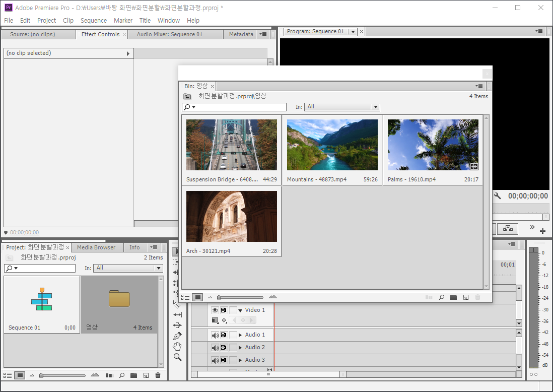This screenshot has width=553, height=392.
Task: Show more Program monitor buttons chevron
Action: pos(532,227)
